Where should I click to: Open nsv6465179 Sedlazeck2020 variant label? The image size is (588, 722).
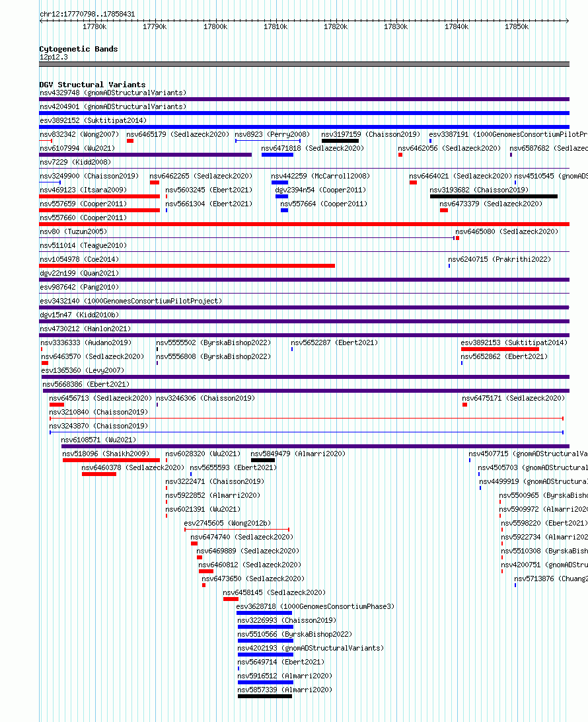pyautogui.click(x=178, y=134)
